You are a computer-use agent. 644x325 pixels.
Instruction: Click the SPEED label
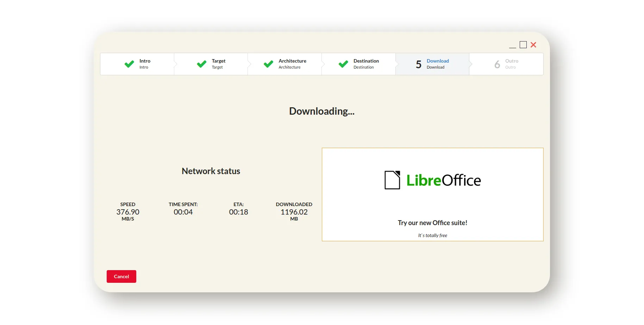coord(128,204)
